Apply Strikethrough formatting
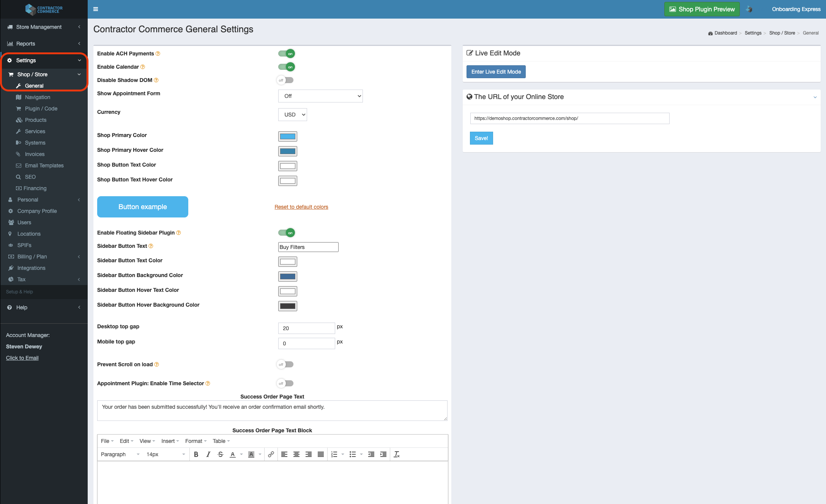Viewport: 826px width, 504px height. (x=221, y=454)
